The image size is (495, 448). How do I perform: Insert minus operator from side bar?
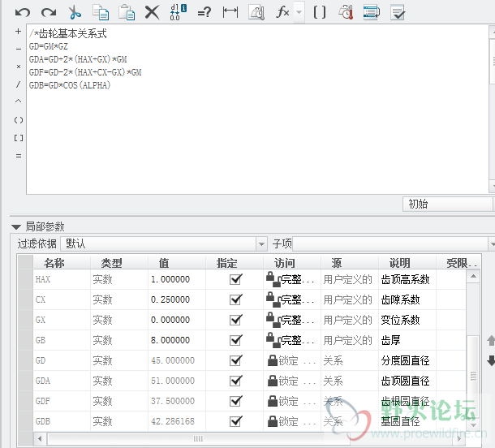(x=19, y=49)
